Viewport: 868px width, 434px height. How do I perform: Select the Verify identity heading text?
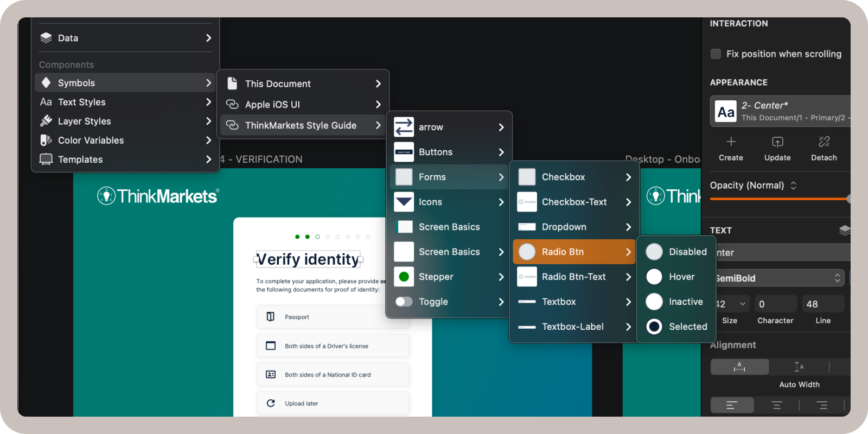click(308, 259)
